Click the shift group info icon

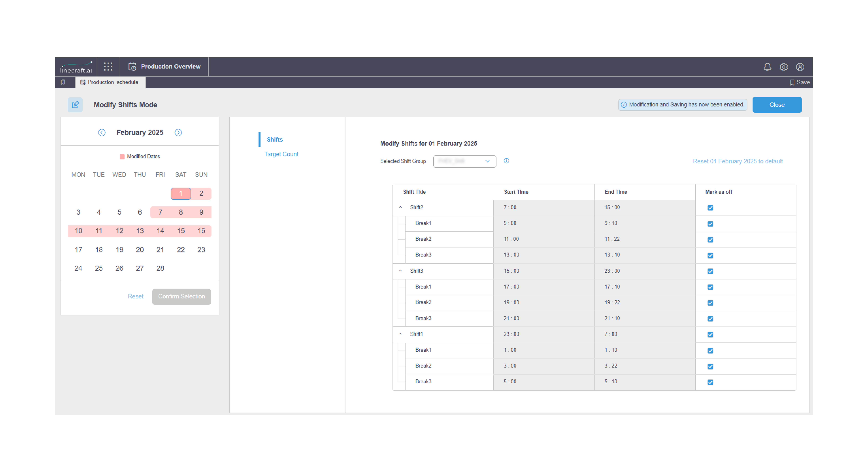pyautogui.click(x=506, y=161)
